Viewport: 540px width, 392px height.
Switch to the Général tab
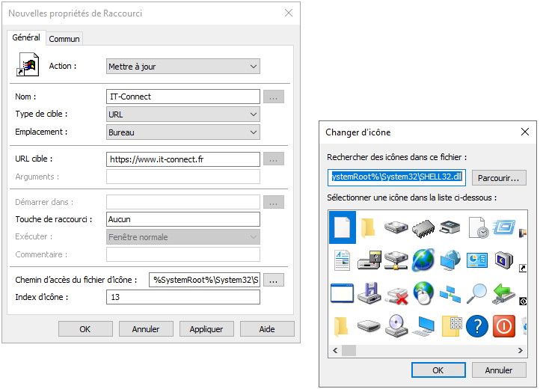click(26, 37)
